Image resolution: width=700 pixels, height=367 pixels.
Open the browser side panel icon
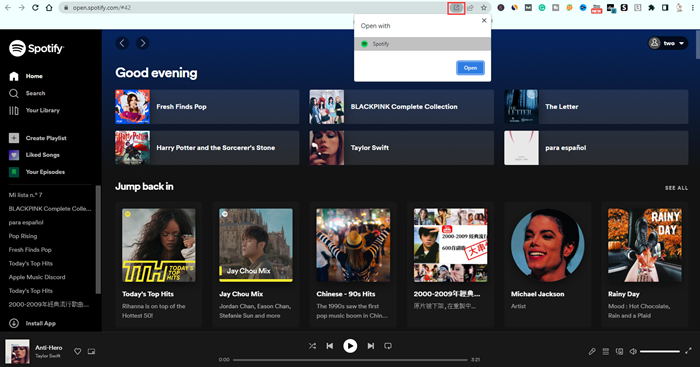[665, 8]
